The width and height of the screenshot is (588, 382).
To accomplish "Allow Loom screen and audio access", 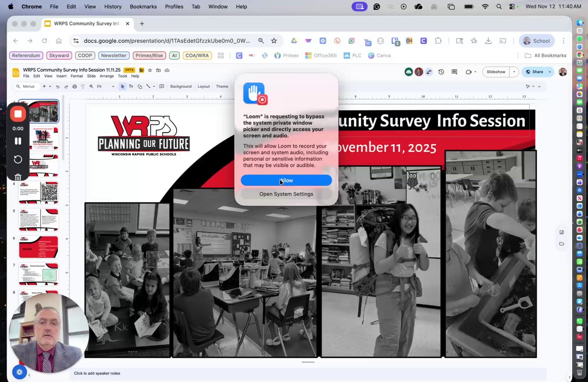I will click(x=286, y=180).
